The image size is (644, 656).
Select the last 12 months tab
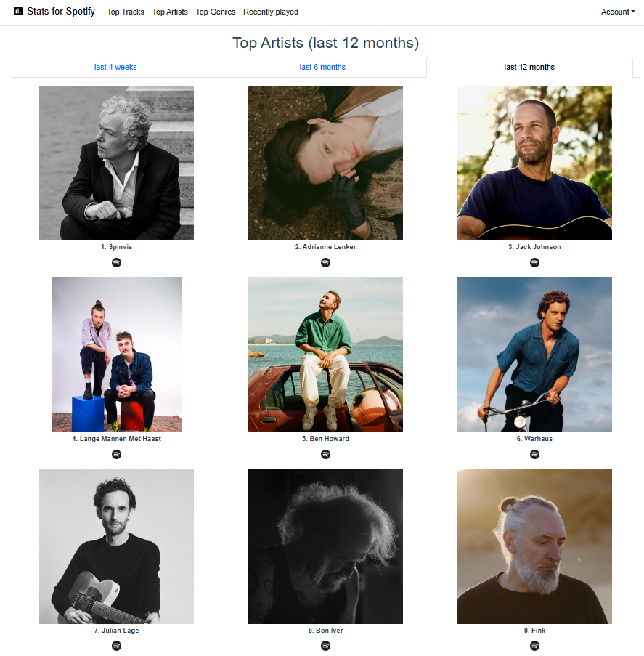coord(529,67)
